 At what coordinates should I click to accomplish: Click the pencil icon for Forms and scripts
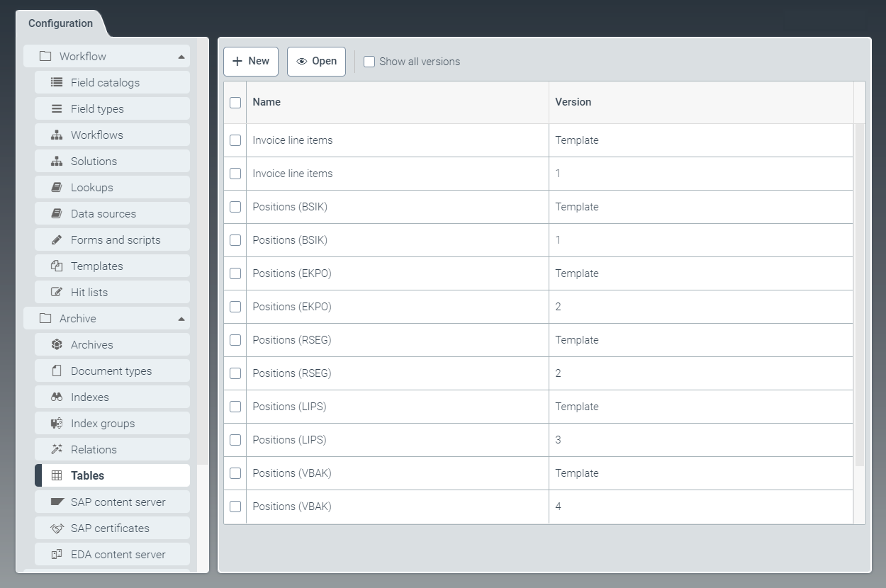pyautogui.click(x=57, y=240)
